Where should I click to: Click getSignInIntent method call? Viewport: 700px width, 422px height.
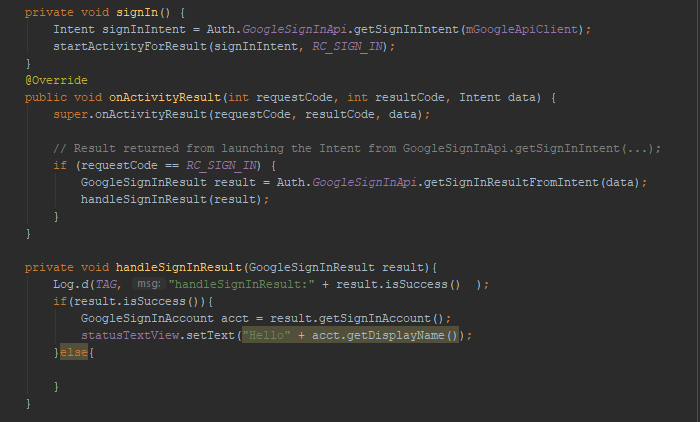click(406, 29)
